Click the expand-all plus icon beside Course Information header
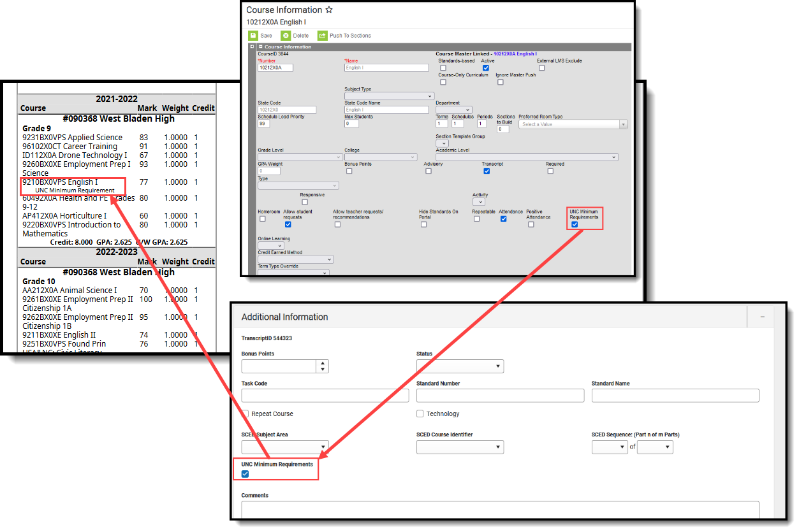This screenshot has width=799, height=532. pos(252,47)
